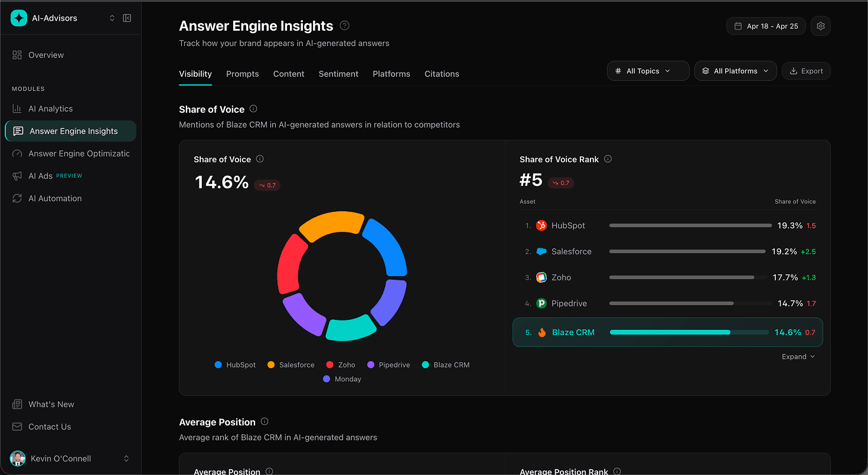Click info icon next to Share of Voice heading
868x475 pixels.
pos(253,109)
